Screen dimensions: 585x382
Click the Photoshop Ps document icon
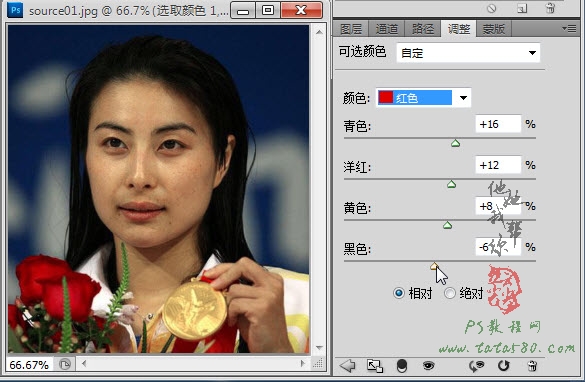point(15,10)
